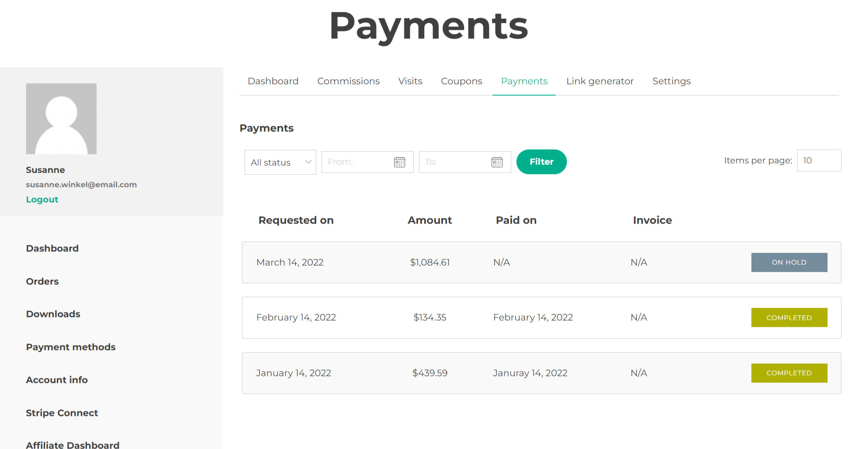Viewport: 868px width, 449px height.
Task: Click the February 14, 2022 paid-on date
Action: pos(533,318)
